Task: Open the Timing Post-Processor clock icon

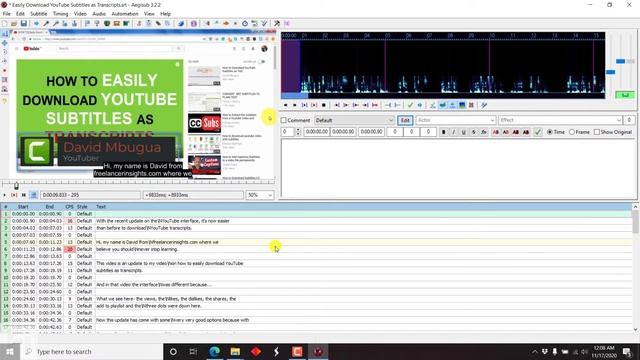Action: 245,24
